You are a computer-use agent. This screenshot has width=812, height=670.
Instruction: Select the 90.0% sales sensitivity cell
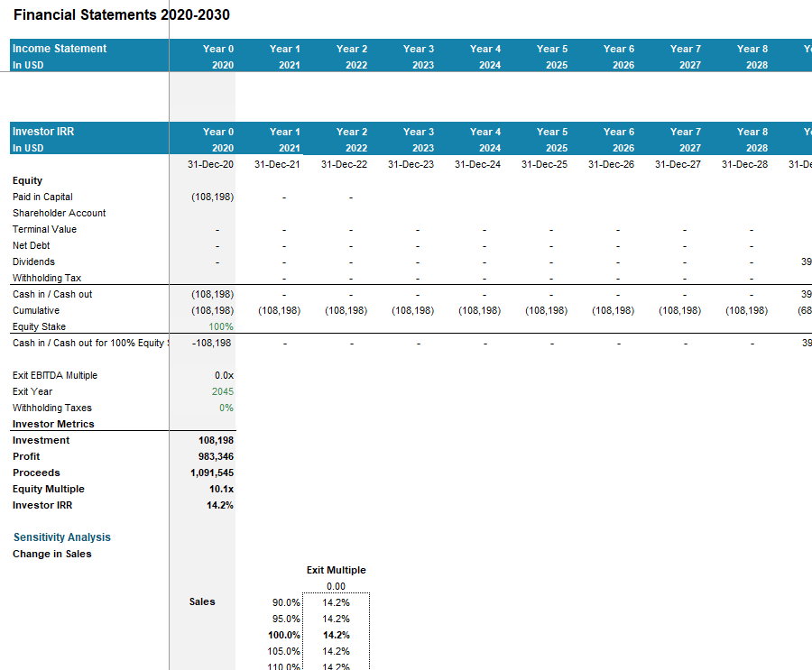285,602
